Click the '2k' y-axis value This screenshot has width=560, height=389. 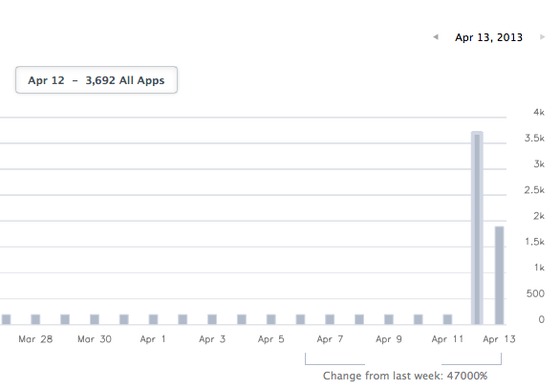(539, 216)
